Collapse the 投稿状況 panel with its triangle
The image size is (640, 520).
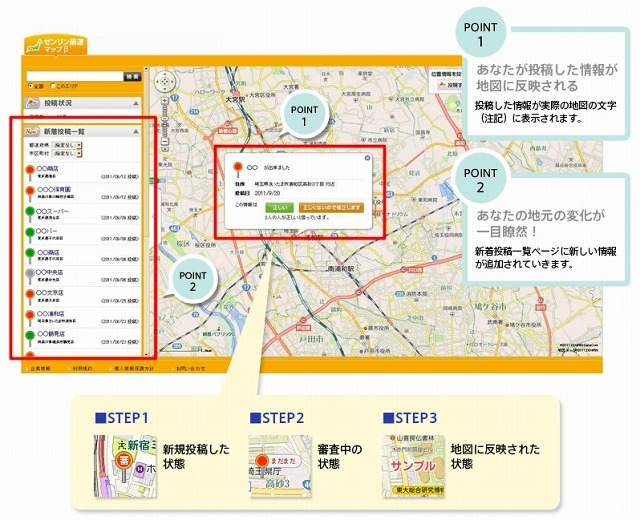[136, 104]
